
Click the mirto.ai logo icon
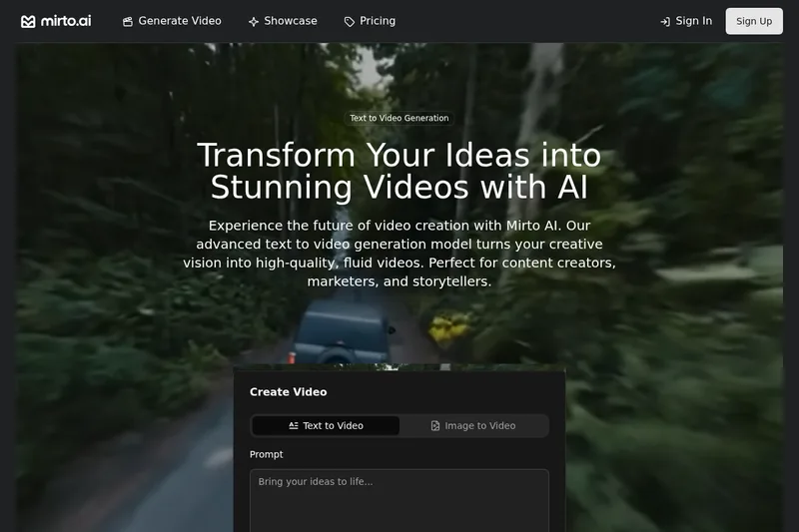pos(28,21)
